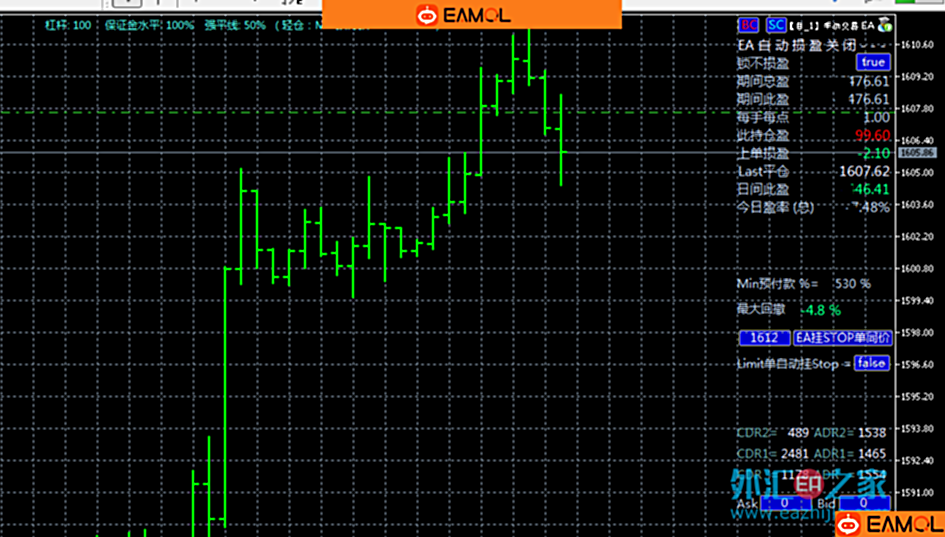
Task: Select the Ask value box
Action: [x=784, y=503]
